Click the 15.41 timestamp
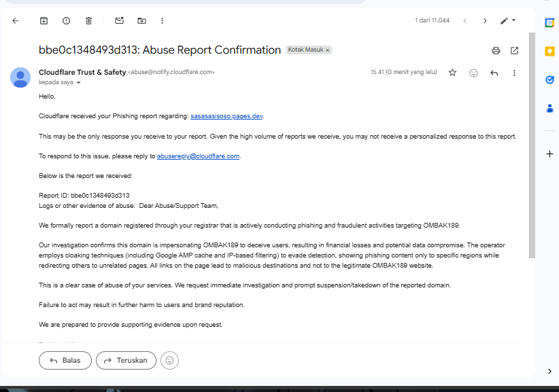 point(403,72)
